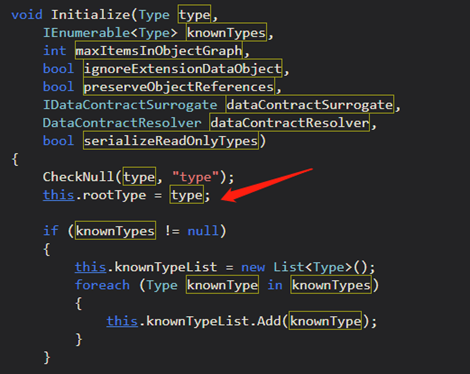Select the Initialize method name

pyautogui.click(x=91, y=15)
